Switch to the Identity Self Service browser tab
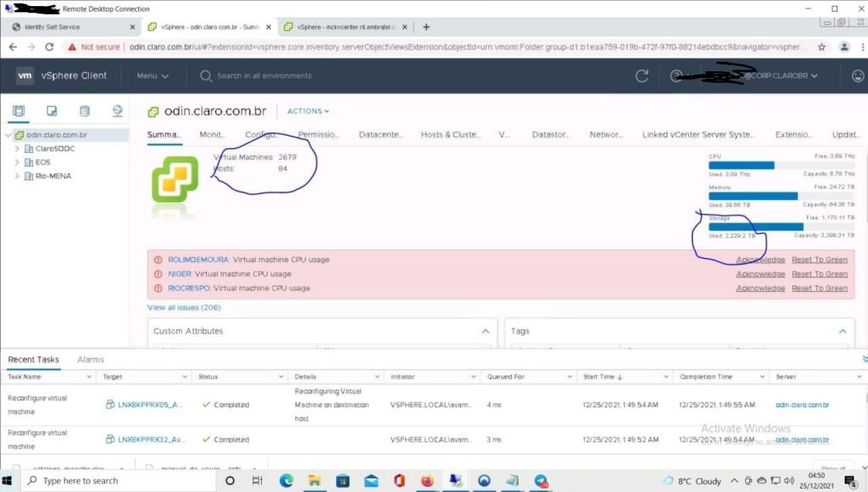 [74, 26]
